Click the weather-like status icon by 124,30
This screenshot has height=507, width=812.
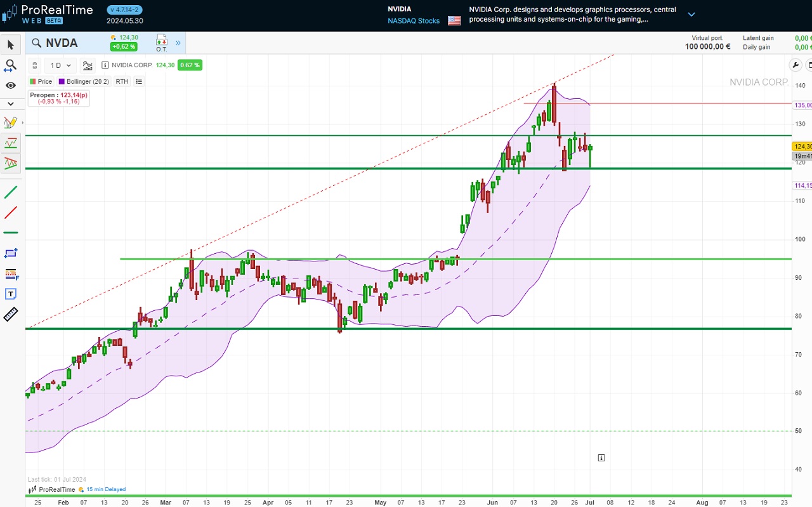(x=114, y=37)
